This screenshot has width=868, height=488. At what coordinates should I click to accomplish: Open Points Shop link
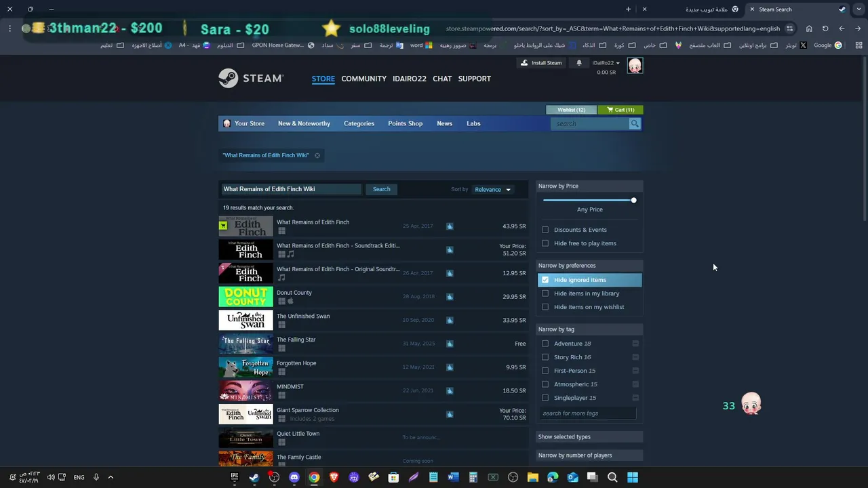(405, 123)
